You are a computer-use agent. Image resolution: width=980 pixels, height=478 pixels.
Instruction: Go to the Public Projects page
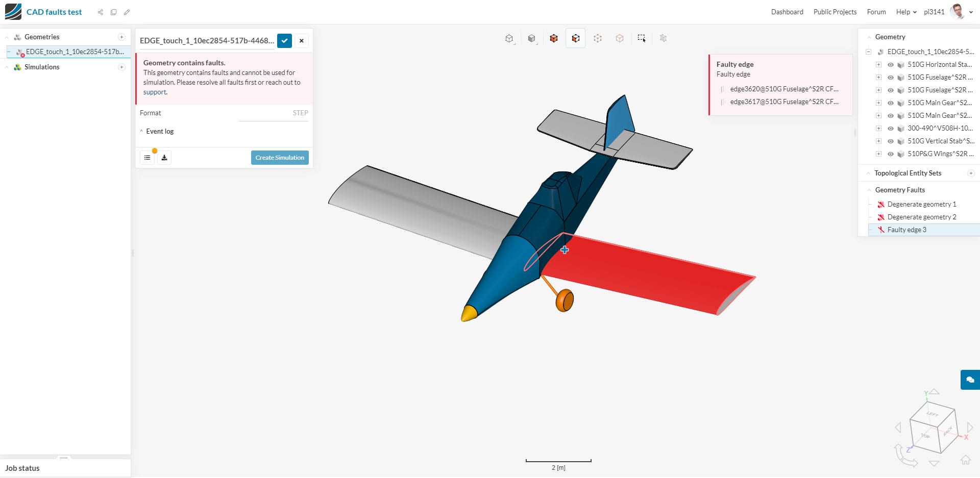(835, 12)
